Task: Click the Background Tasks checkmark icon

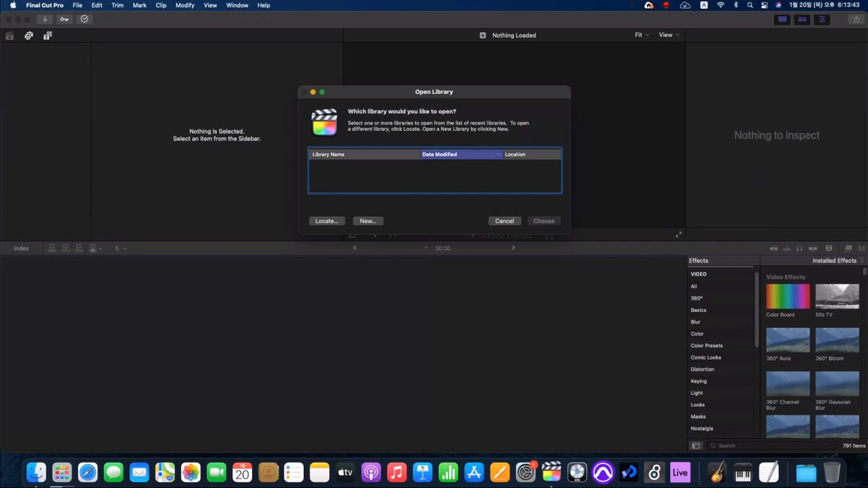Action: pos(84,19)
